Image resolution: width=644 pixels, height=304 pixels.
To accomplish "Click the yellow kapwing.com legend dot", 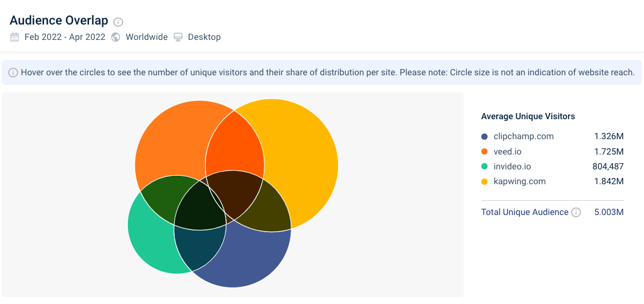I will (484, 181).
